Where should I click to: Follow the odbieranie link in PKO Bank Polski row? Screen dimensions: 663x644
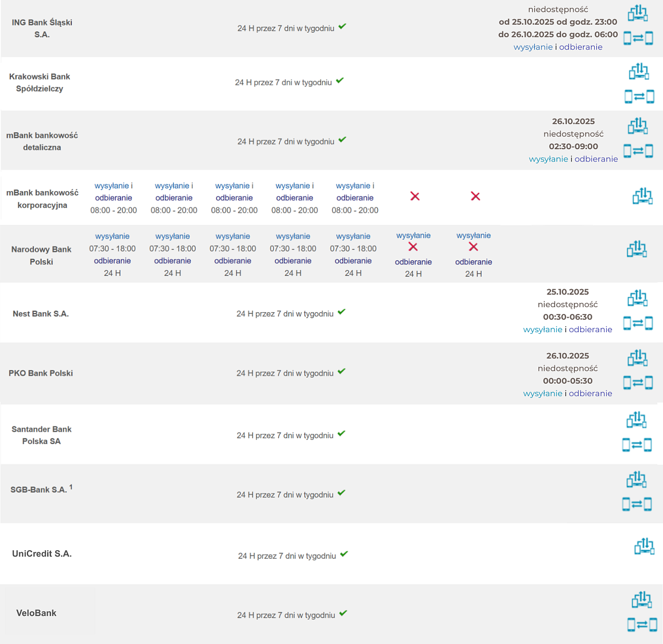point(590,393)
